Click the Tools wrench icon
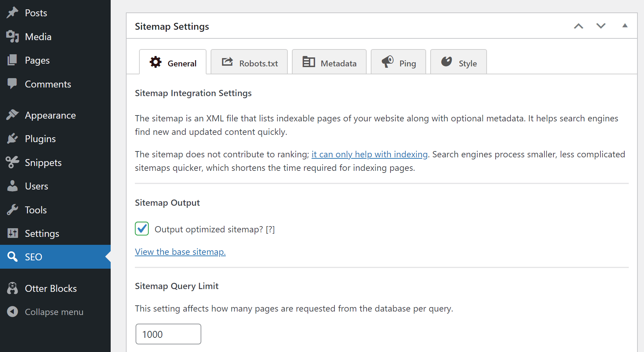The width and height of the screenshot is (644, 352). [12, 210]
